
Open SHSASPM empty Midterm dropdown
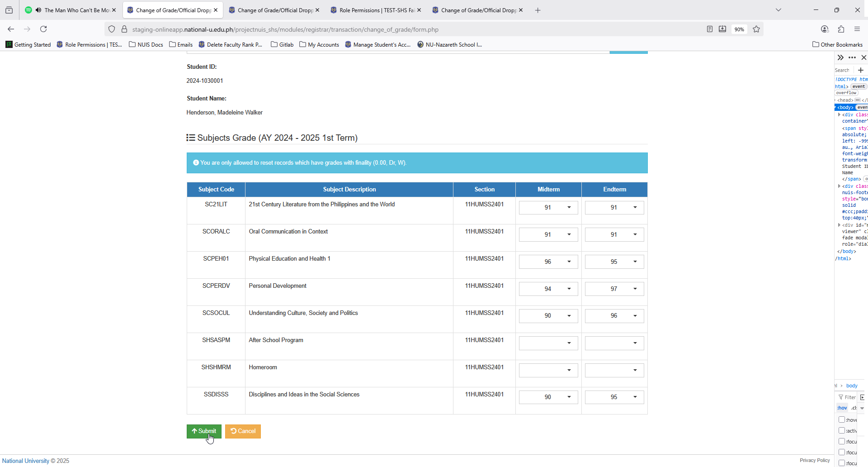[x=548, y=343]
